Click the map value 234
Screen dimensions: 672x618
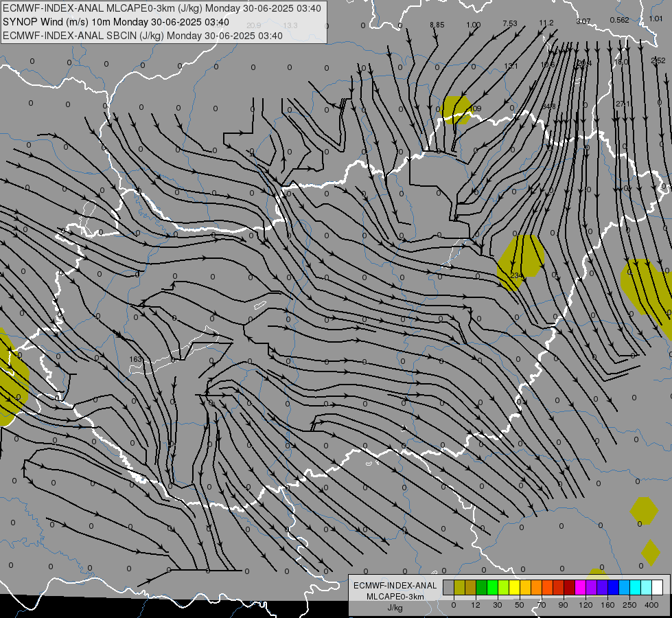[517, 275]
